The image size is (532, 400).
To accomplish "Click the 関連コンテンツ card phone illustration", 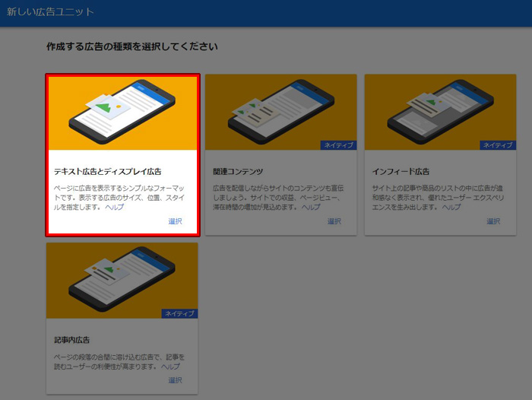I will (281, 111).
